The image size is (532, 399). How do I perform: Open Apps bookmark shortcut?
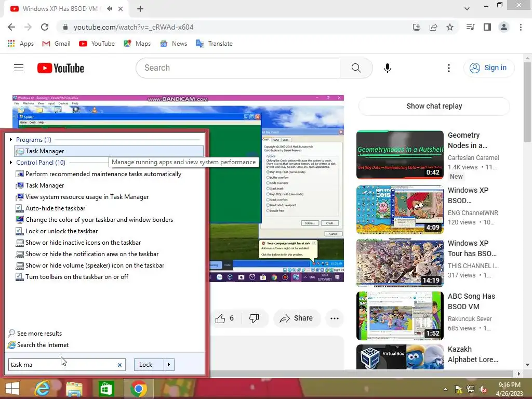(x=21, y=44)
